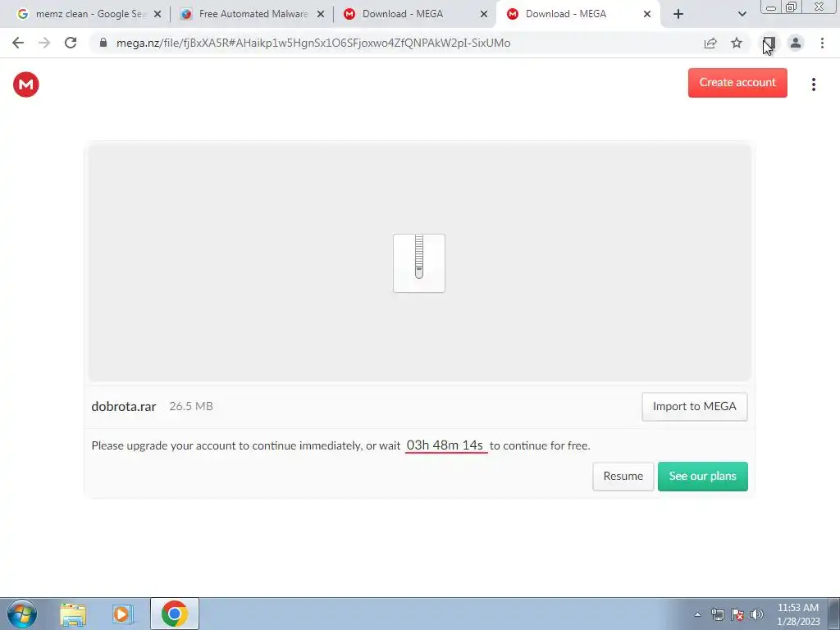
Task: Expand the tab search dropdown arrow
Action: 742,14
